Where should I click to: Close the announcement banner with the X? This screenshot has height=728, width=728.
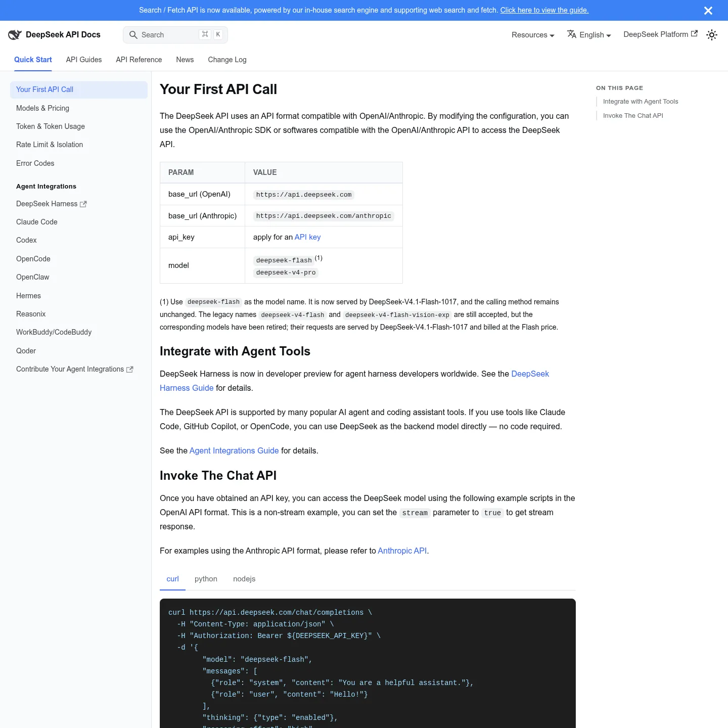coord(708,11)
